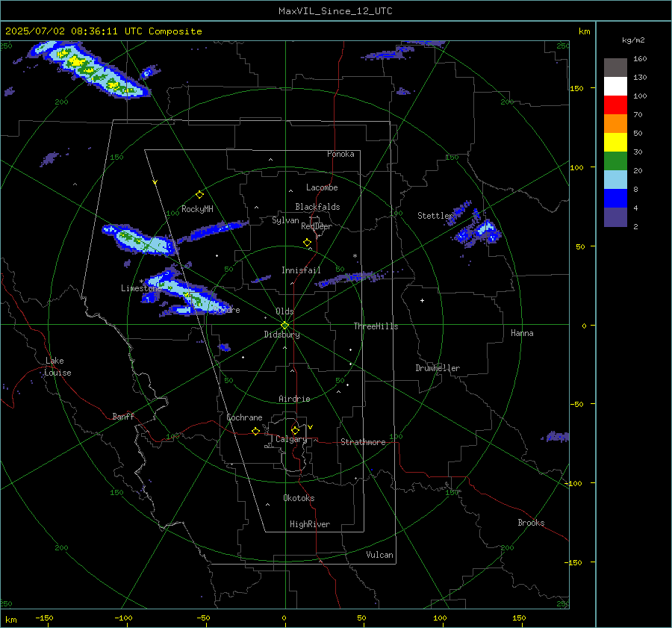
Task: Select the Sylvan label
Action: (285, 220)
